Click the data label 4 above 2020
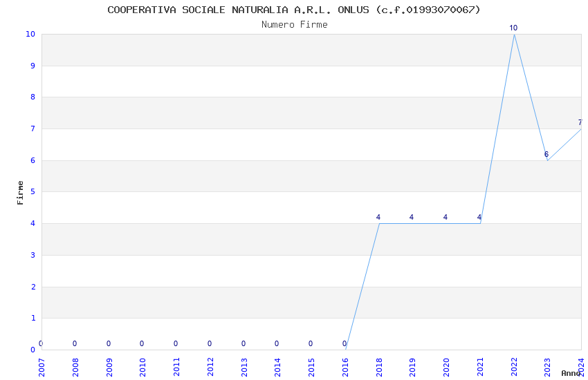 pos(445,217)
